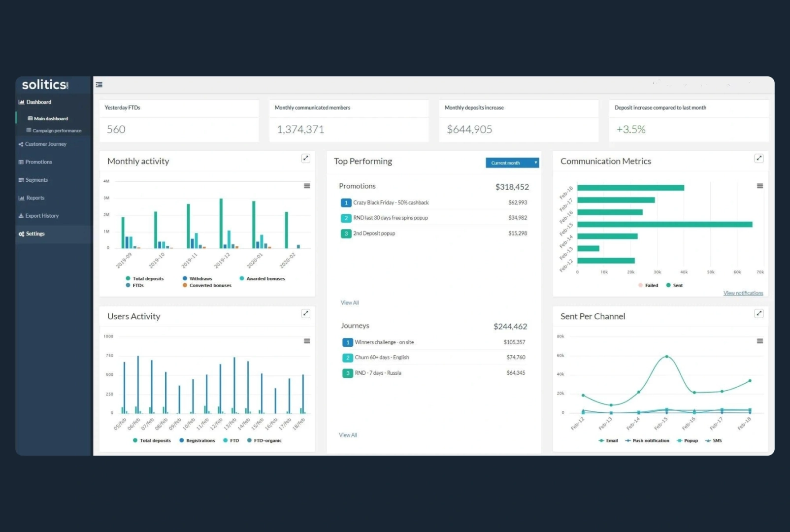The width and height of the screenshot is (790, 532).
Task: Open Crazy Black Friday - 50% cashback promotion
Action: pos(391,203)
